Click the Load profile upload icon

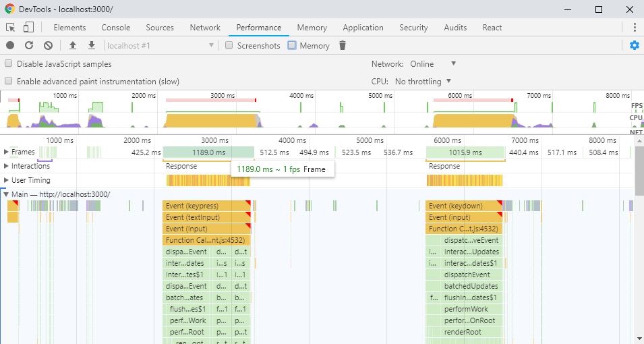73,45
